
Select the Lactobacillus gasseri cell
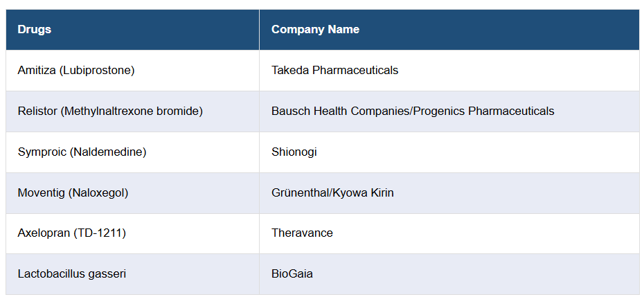(x=72, y=274)
